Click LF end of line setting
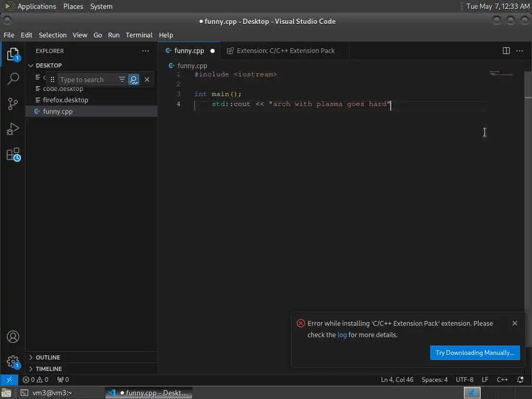The image size is (532, 399). click(x=485, y=380)
